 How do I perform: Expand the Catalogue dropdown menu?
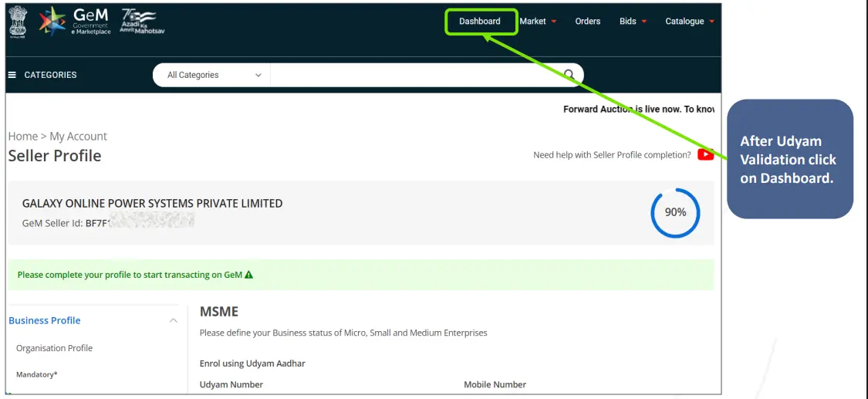(690, 21)
